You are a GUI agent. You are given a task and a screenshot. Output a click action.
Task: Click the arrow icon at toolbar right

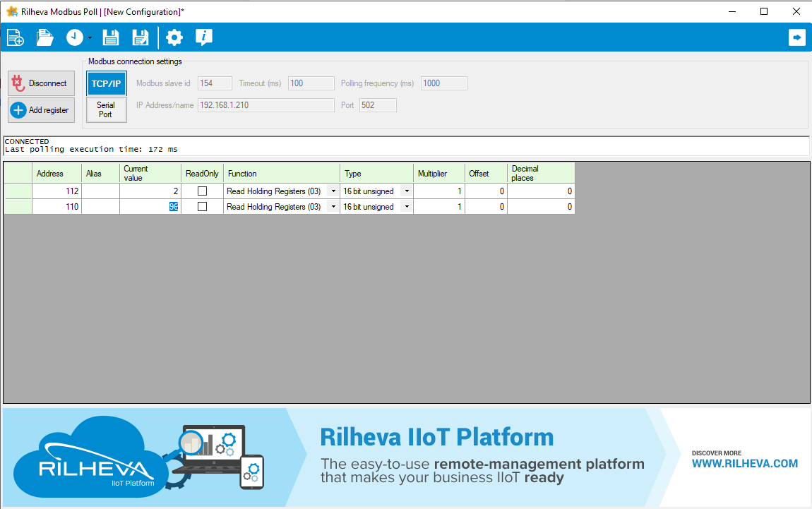coord(796,37)
